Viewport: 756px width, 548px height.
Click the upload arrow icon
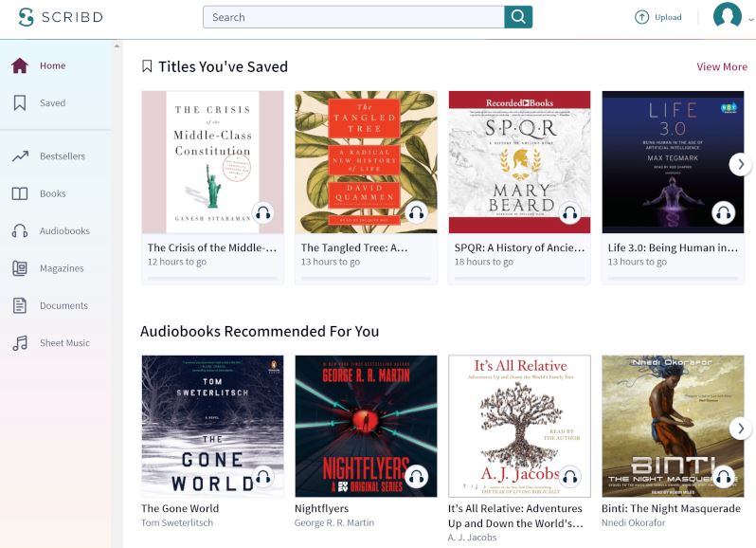[x=641, y=17]
